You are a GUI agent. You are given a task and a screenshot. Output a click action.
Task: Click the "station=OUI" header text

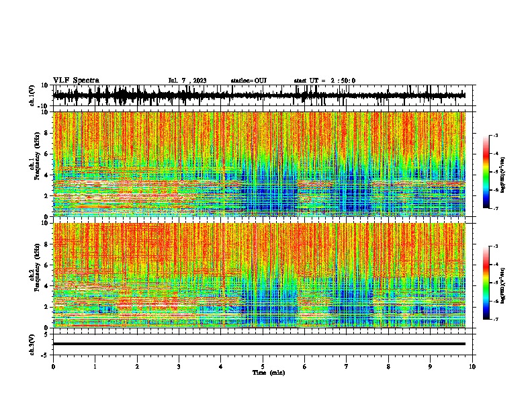249,81
